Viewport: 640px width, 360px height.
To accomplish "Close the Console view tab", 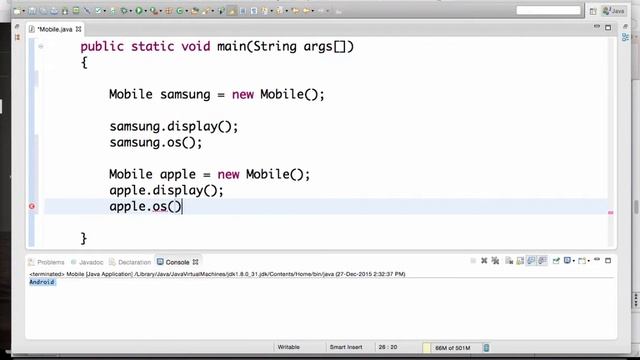I will click(x=196, y=262).
